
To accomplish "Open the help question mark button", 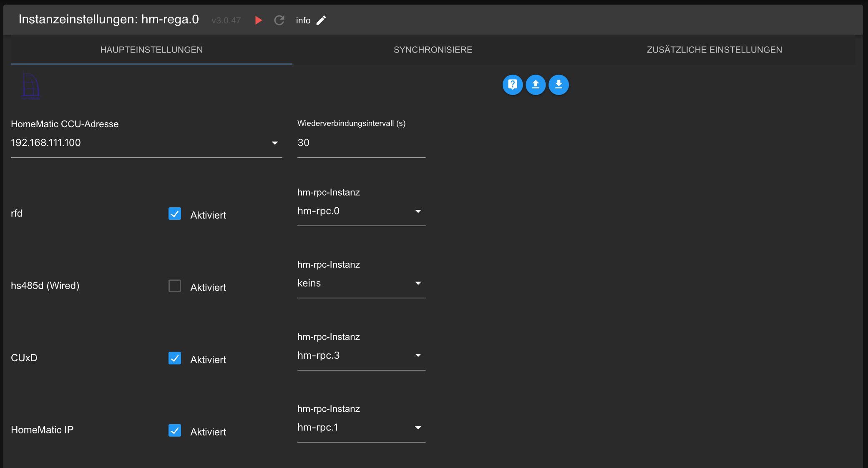I will point(512,85).
